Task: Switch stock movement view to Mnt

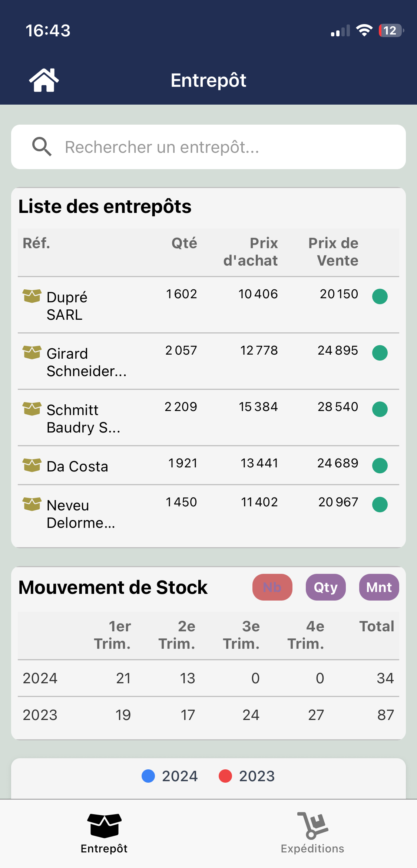Action: point(379,587)
